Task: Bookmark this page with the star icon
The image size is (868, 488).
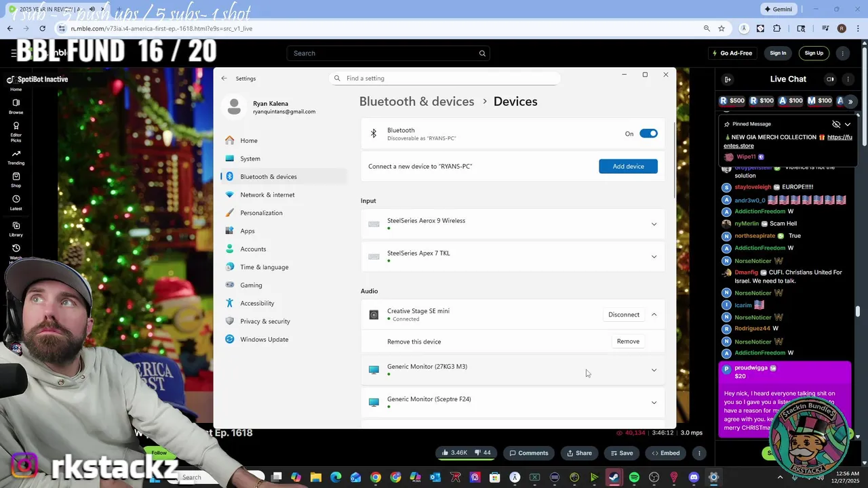Action: click(722, 28)
